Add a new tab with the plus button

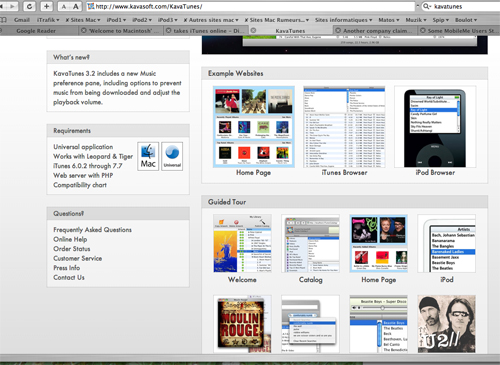point(47,6)
